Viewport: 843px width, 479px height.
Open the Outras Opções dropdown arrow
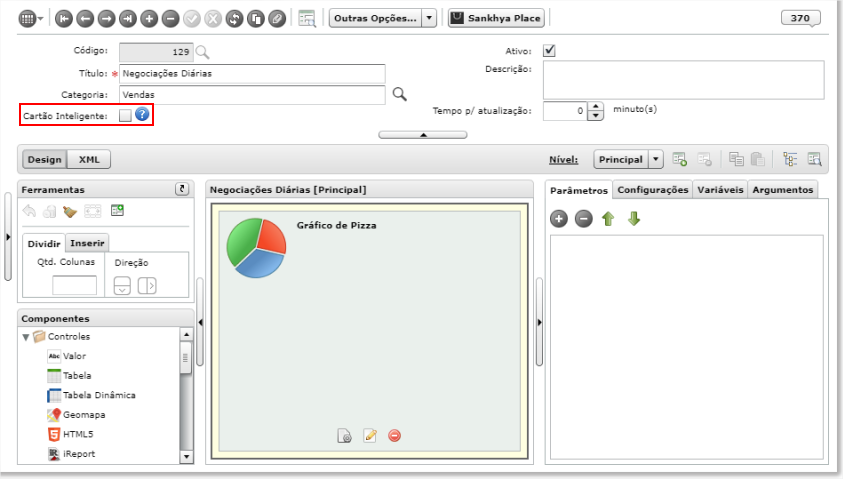(429, 18)
